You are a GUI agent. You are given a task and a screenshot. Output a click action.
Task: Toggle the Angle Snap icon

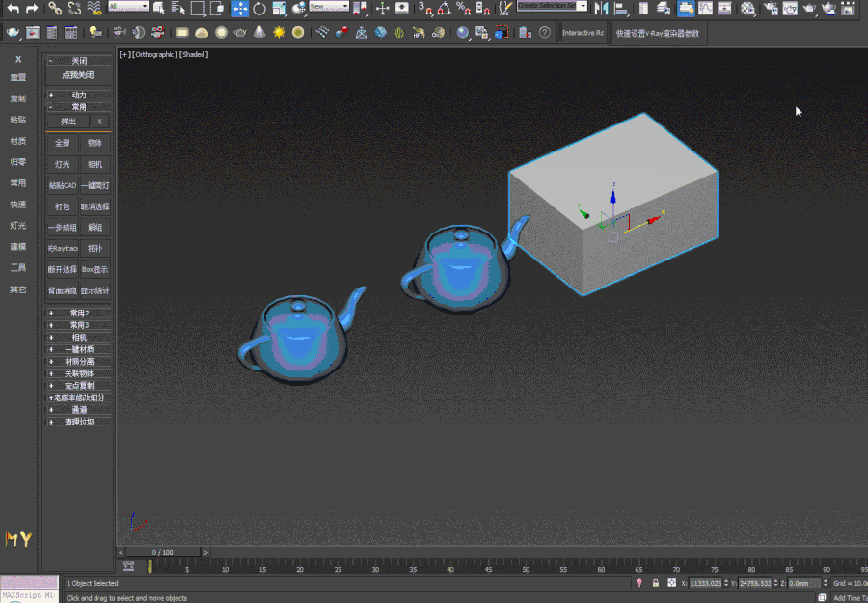[x=444, y=8]
